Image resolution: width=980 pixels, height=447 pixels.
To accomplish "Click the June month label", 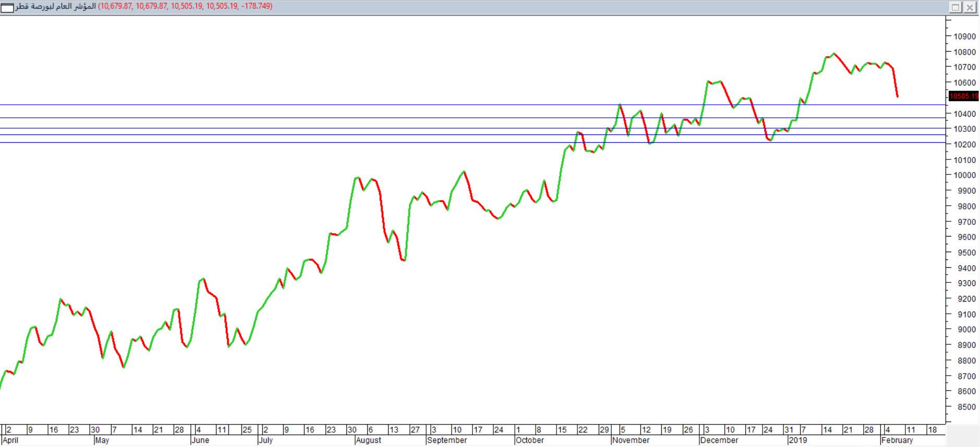I will pos(200,441).
